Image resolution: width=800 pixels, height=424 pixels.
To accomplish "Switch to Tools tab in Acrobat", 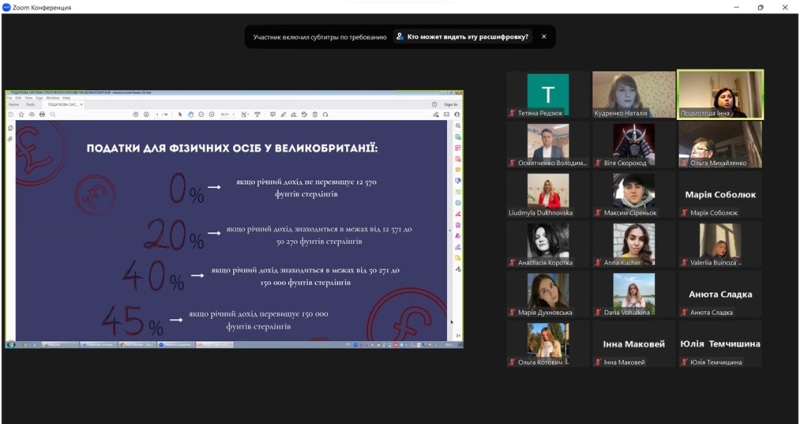I will click(30, 105).
